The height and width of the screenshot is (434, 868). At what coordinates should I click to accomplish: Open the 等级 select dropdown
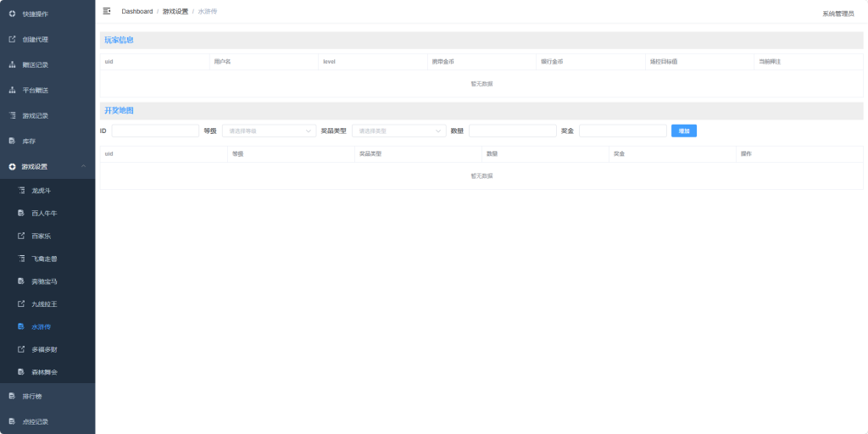pyautogui.click(x=269, y=131)
